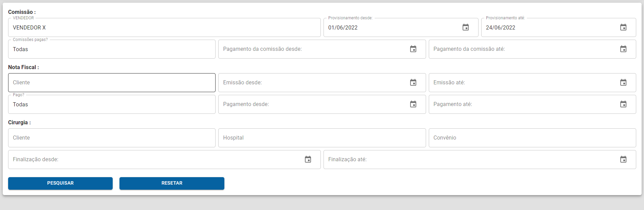Open calendar for Emissão desde
The image size is (644, 210).
[413, 83]
